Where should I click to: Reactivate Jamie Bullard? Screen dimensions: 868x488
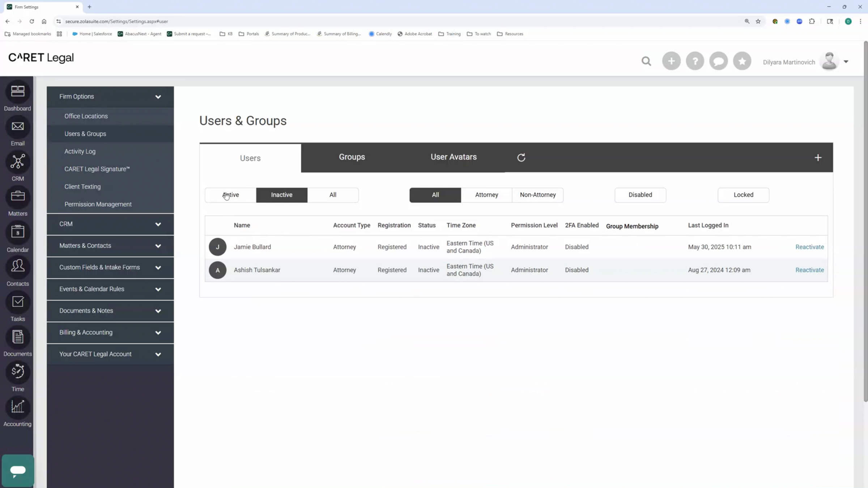point(809,247)
